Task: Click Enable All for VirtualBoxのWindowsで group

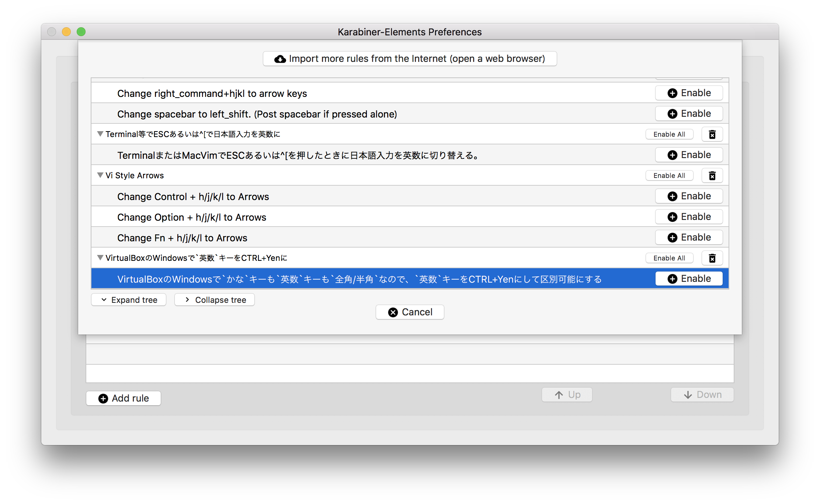Action: tap(669, 258)
